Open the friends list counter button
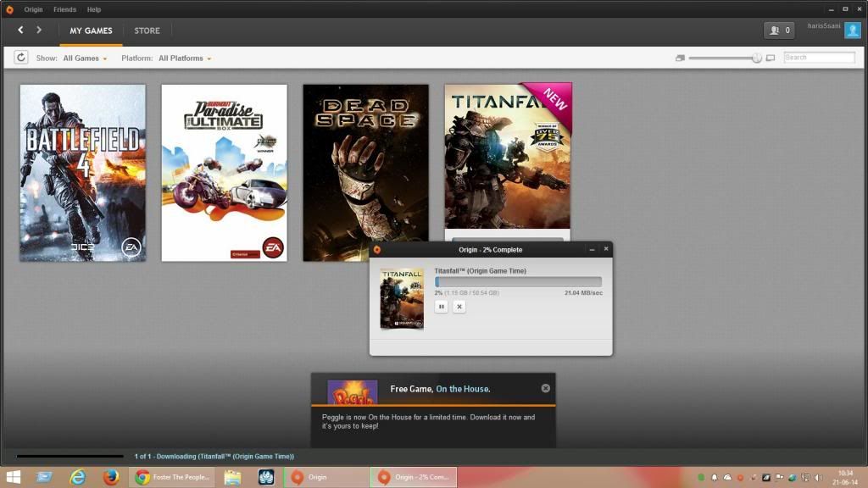 coord(780,30)
